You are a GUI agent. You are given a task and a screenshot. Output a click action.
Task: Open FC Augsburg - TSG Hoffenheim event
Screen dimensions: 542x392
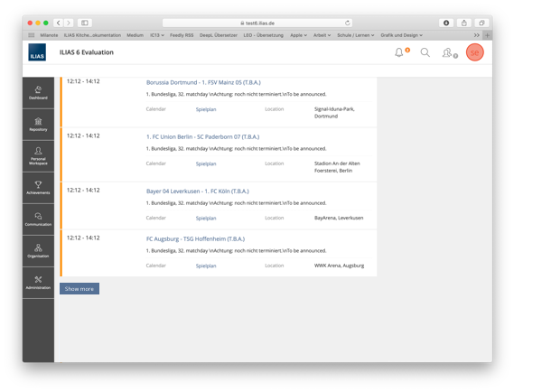coord(195,238)
